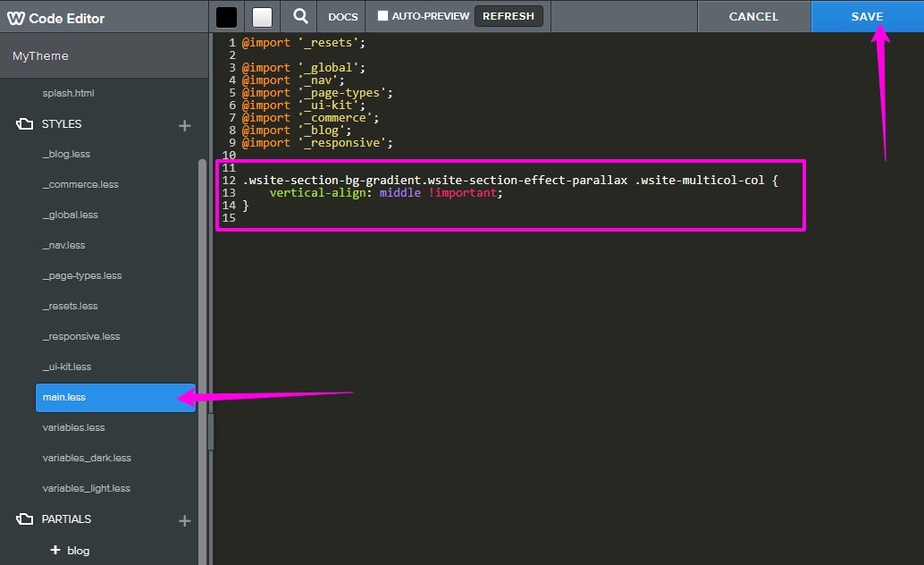Switch editor to dark theme square
The height and width of the screenshot is (565, 924).
coord(226,16)
